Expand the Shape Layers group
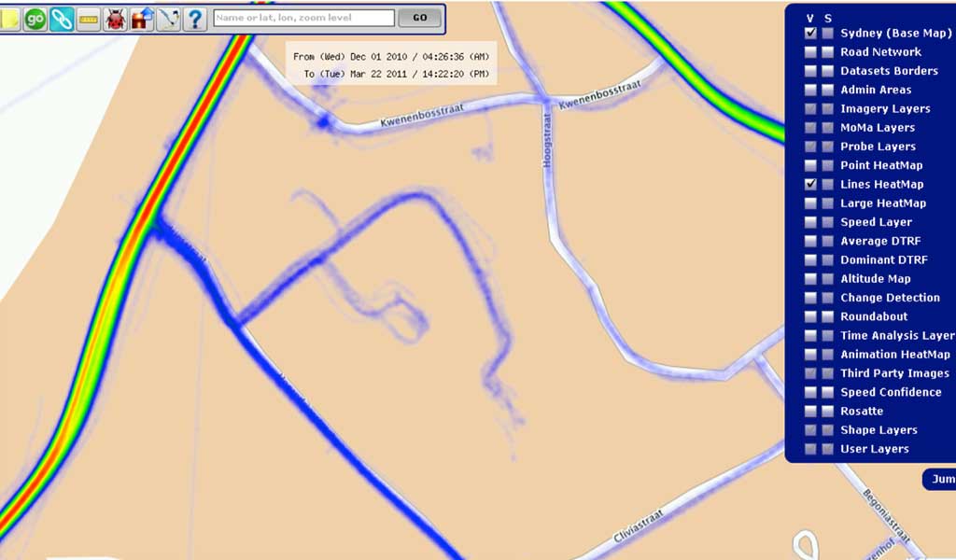This screenshot has height=560, width=956. click(879, 429)
